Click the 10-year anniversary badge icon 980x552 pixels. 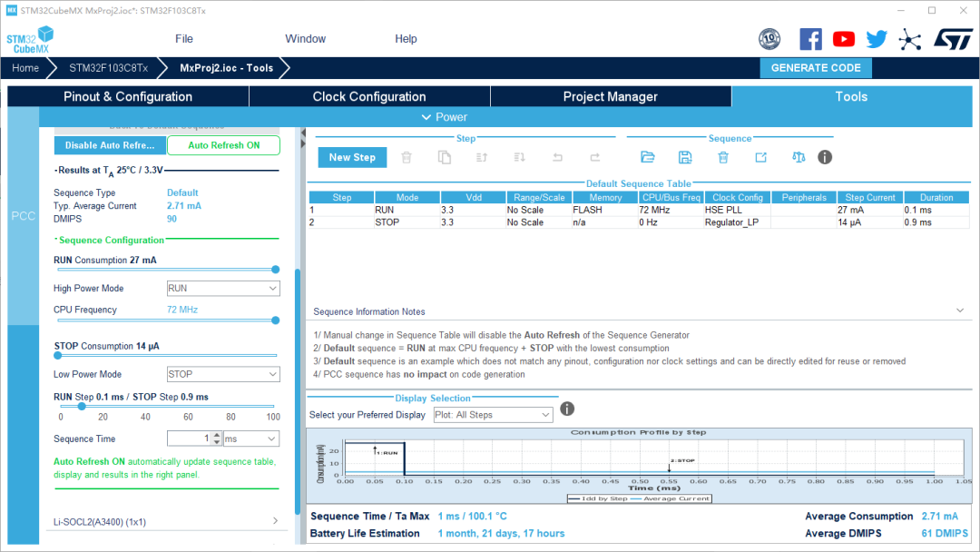pos(769,39)
